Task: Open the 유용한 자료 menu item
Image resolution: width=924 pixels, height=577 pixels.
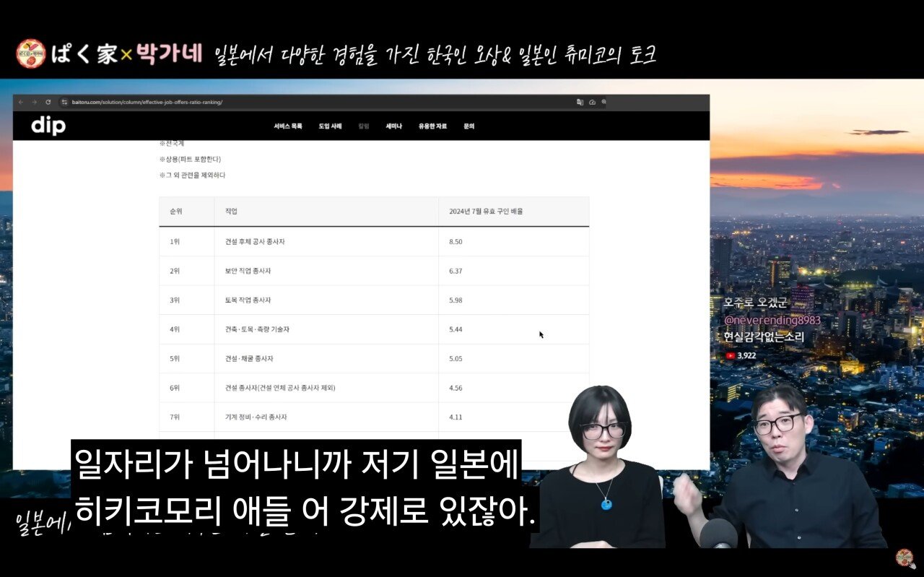Action: pyautogui.click(x=432, y=126)
